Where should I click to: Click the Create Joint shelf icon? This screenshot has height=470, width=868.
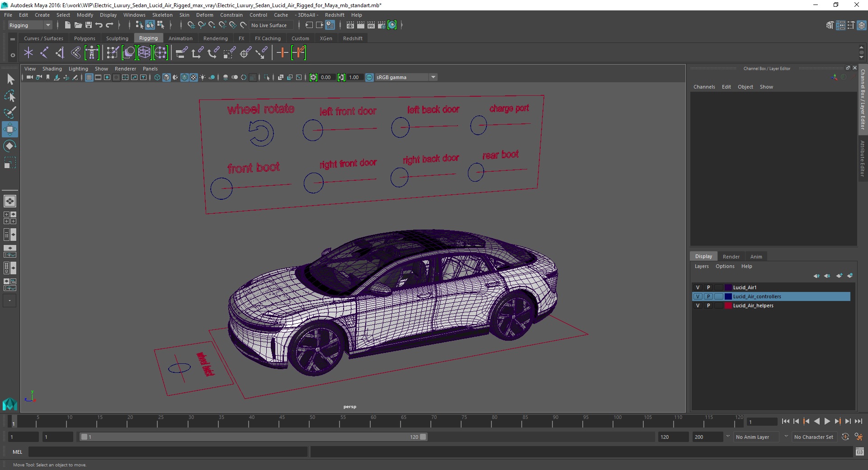tap(44, 53)
